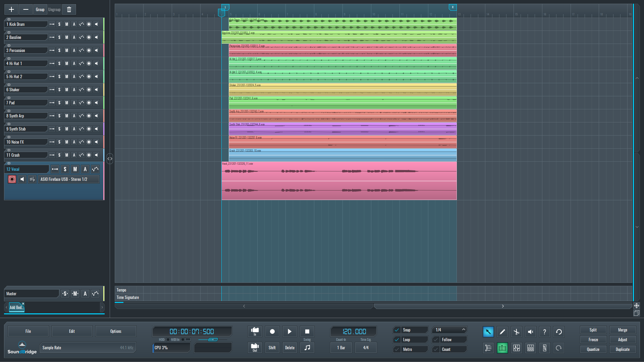Click the Merge button

[x=623, y=330]
